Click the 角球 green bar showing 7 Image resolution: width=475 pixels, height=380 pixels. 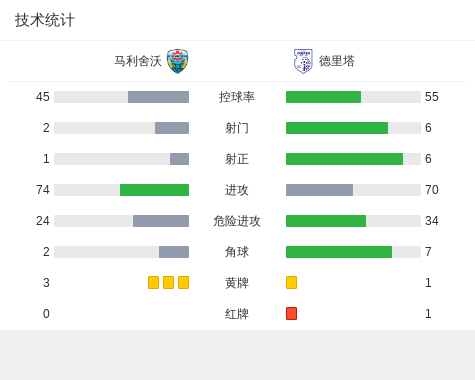point(339,252)
